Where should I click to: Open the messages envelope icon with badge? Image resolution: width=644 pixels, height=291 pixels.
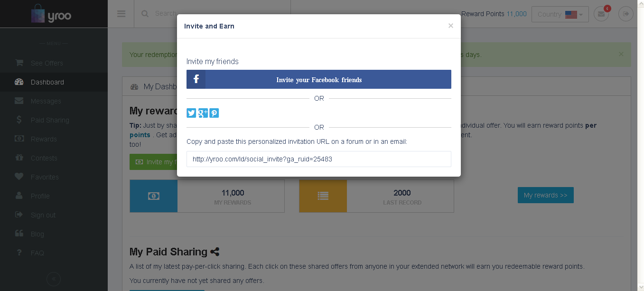click(x=601, y=14)
